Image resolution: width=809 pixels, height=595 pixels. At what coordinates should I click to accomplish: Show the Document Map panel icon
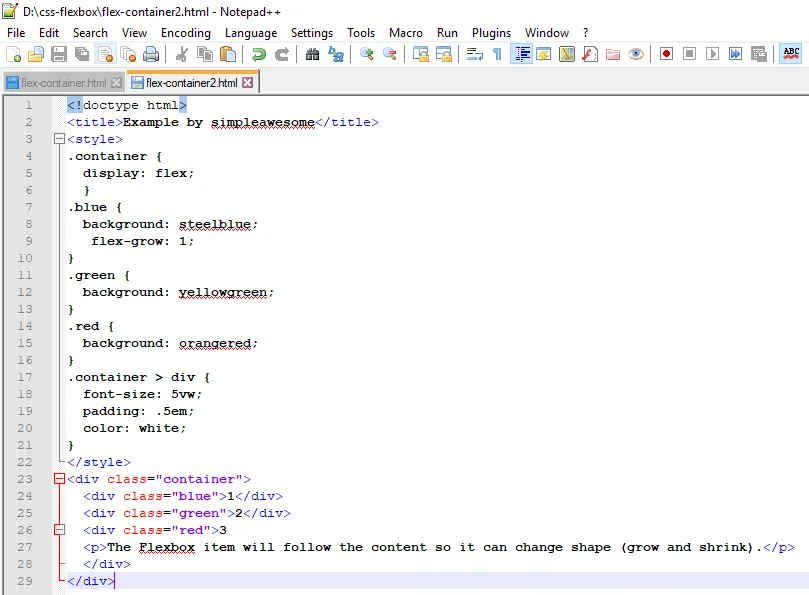pyautogui.click(x=567, y=54)
